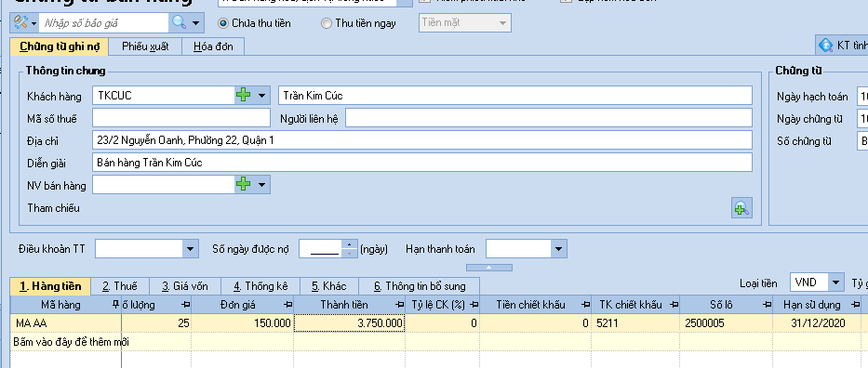The width and height of the screenshot is (868, 368).
Task: Open the Hạn thanh toán date dropdown
Action: click(558, 249)
